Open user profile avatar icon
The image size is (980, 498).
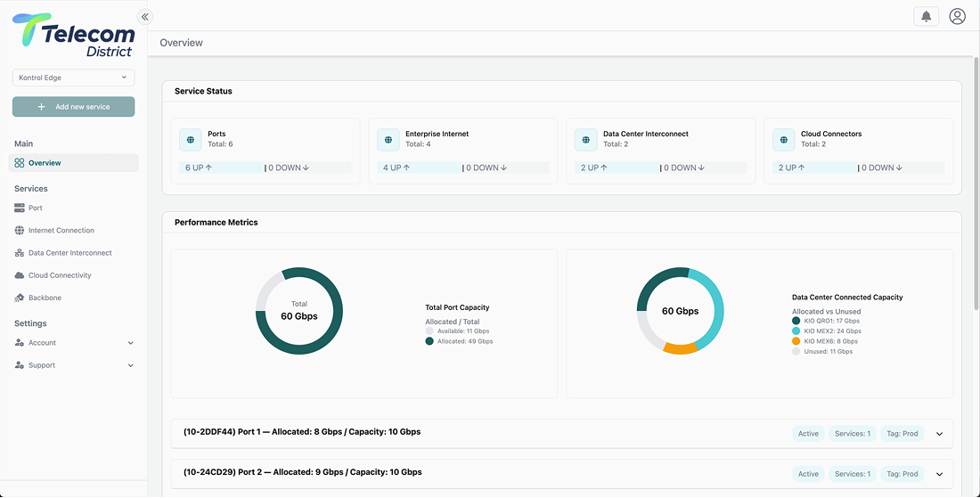click(x=957, y=17)
